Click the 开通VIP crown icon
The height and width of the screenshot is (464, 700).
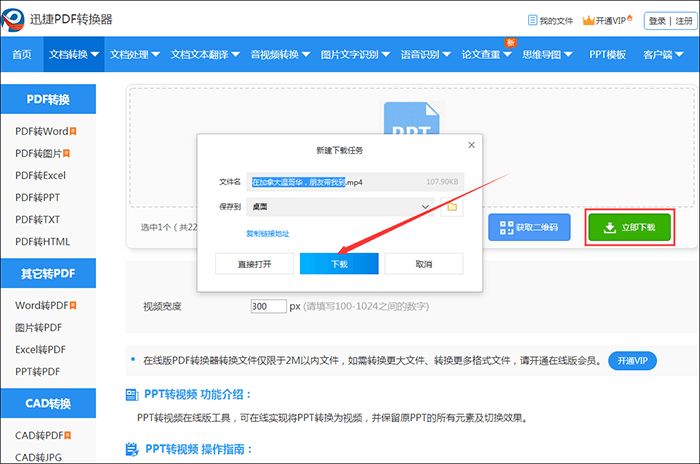tap(588, 20)
